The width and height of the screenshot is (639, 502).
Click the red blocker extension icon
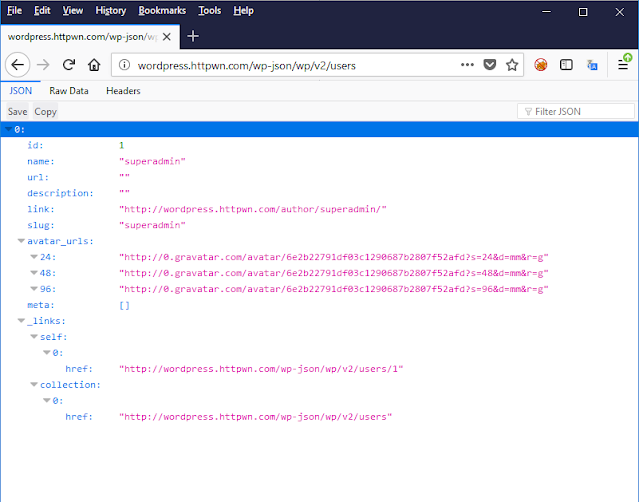tap(541, 65)
